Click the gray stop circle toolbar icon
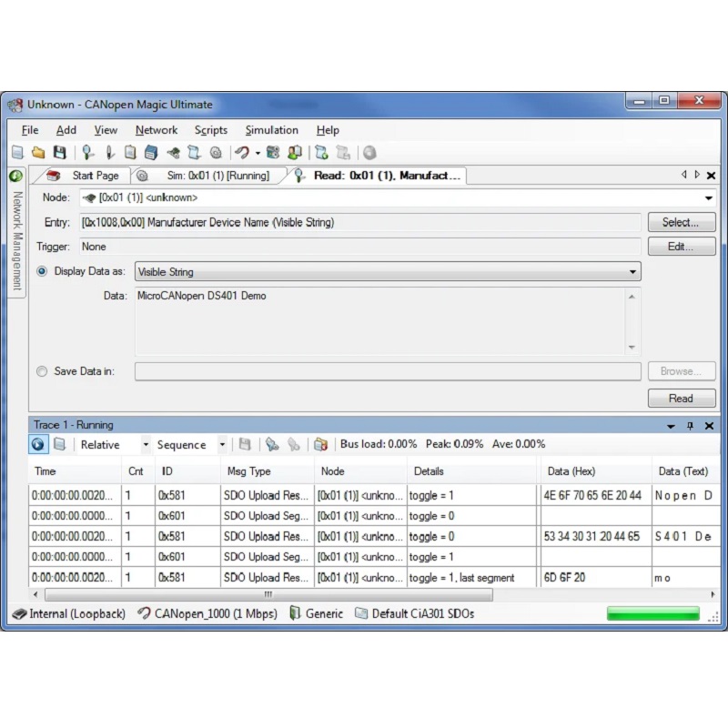Image resolution: width=728 pixels, height=728 pixels. click(369, 152)
